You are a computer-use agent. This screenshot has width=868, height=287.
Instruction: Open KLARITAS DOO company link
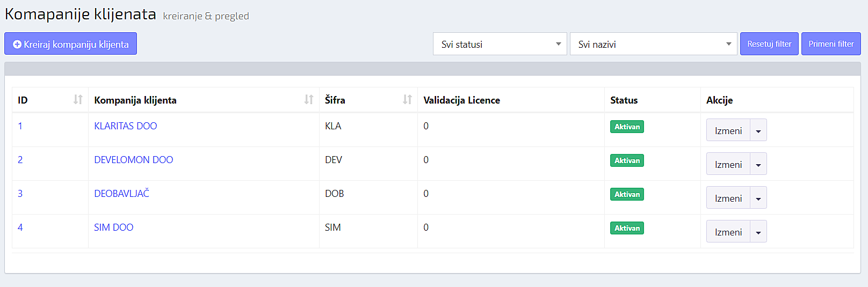click(126, 126)
